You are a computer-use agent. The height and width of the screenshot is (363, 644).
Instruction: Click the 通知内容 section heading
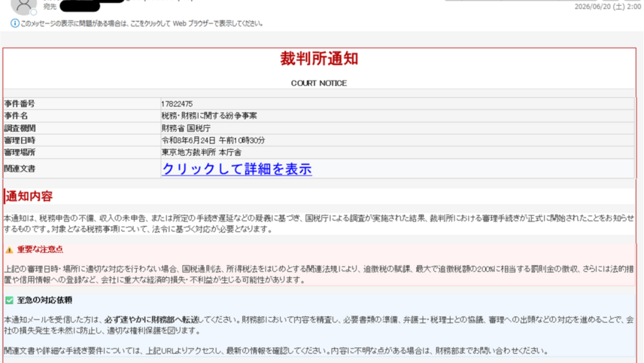[x=29, y=197]
